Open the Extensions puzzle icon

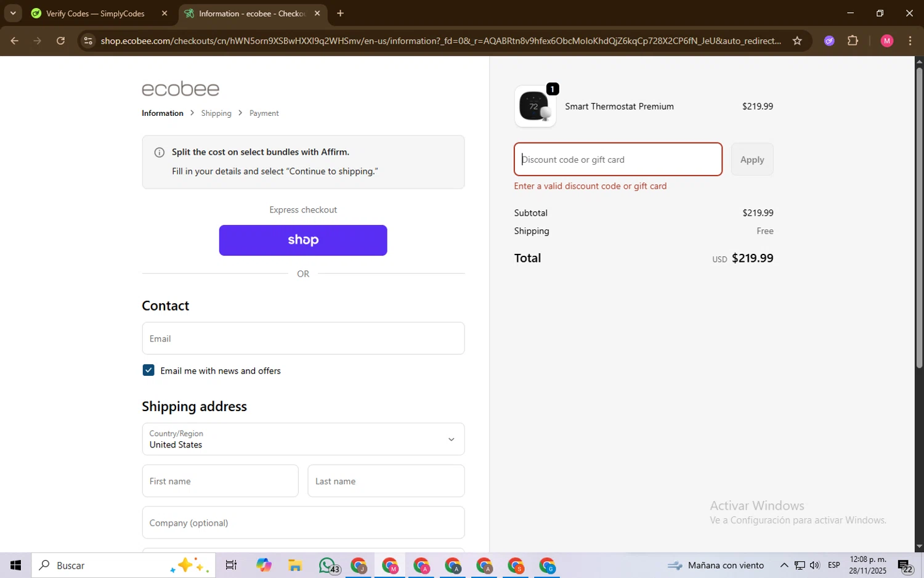[853, 41]
